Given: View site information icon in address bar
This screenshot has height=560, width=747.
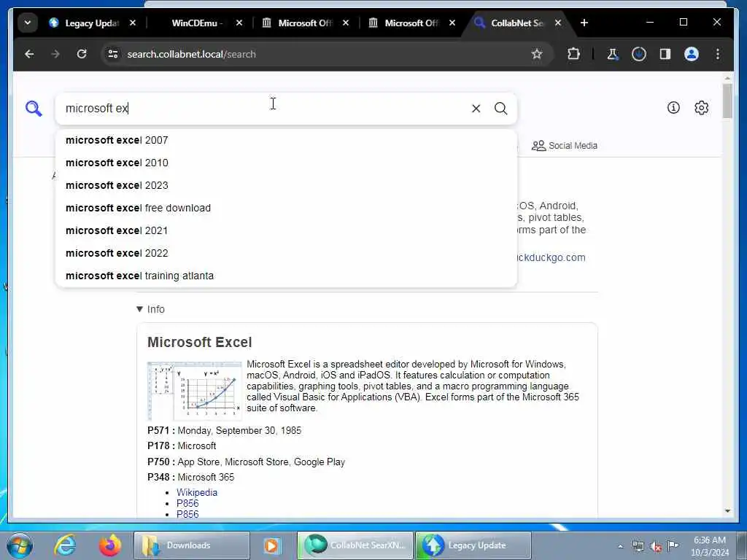Looking at the screenshot, I should pos(113,54).
